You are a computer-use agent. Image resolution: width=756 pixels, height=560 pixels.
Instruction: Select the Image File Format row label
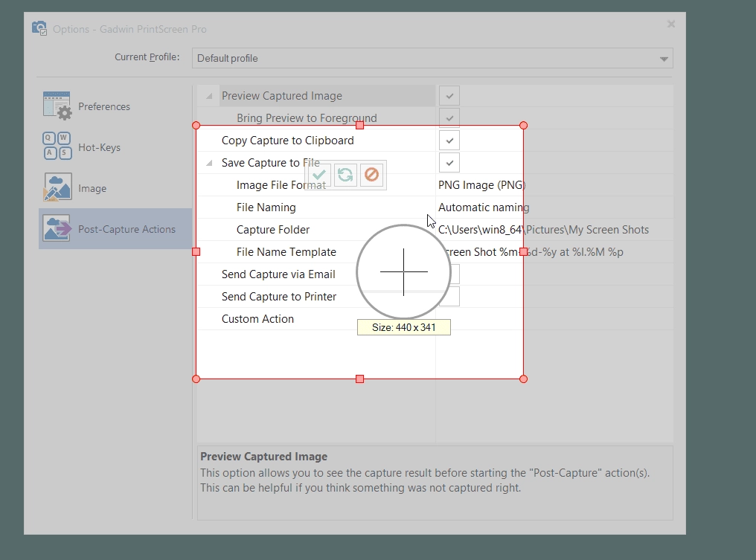point(281,185)
